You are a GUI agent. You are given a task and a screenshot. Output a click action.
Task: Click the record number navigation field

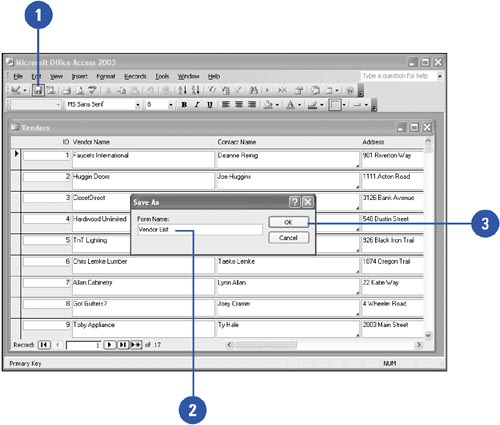point(84,345)
